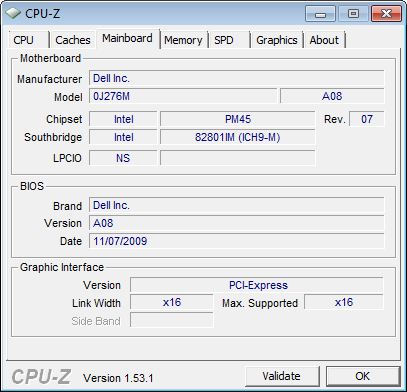Image resolution: width=407 pixels, height=392 pixels.
Task: Click the PCI-Express version field
Action: 257,285
